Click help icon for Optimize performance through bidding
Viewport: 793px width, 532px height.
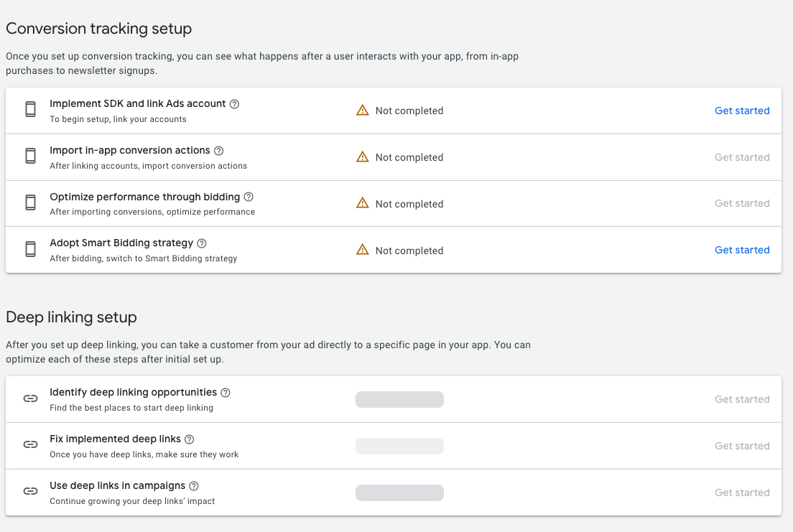pos(249,197)
